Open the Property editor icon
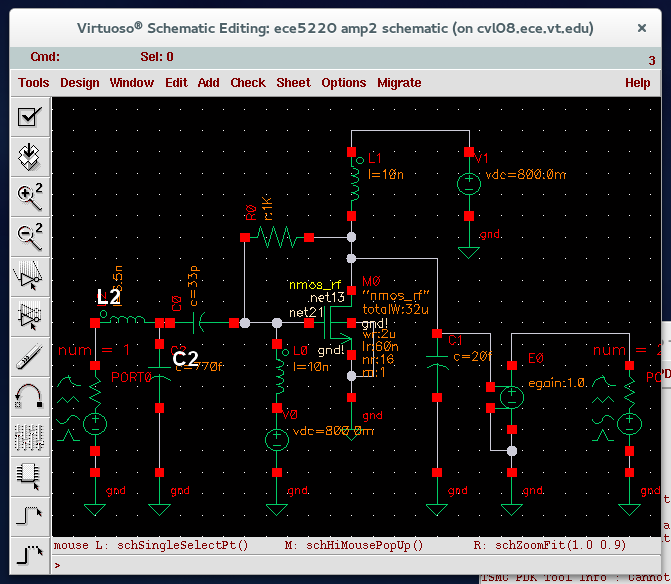The height and width of the screenshot is (584, 671). (x=30, y=436)
